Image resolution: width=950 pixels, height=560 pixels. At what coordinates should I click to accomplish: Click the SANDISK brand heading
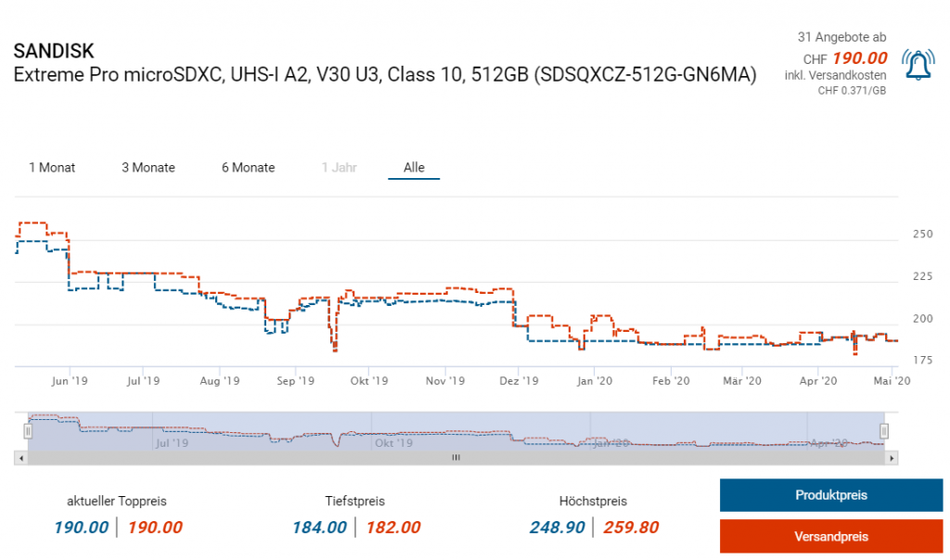(54, 51)
